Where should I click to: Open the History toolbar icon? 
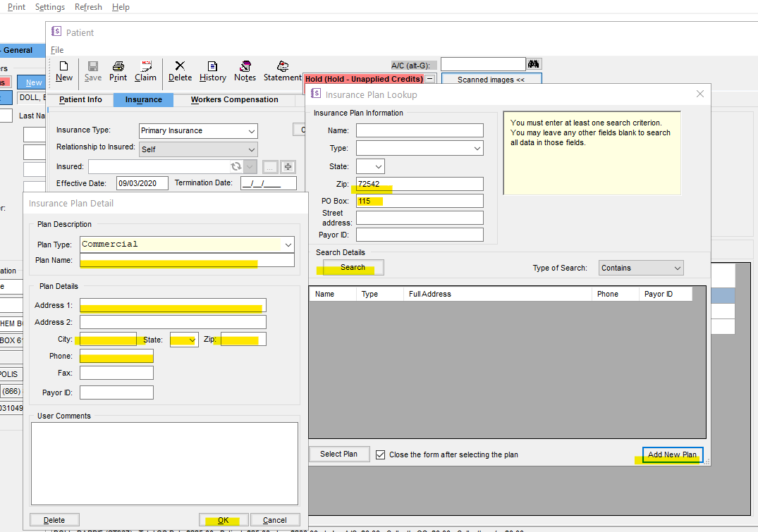[213, 71]
